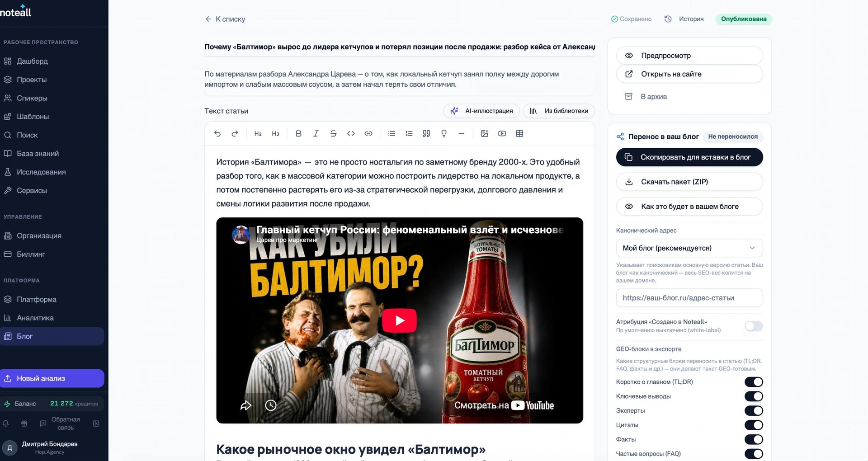Open the channel avatar on video

tap(241, 235)
